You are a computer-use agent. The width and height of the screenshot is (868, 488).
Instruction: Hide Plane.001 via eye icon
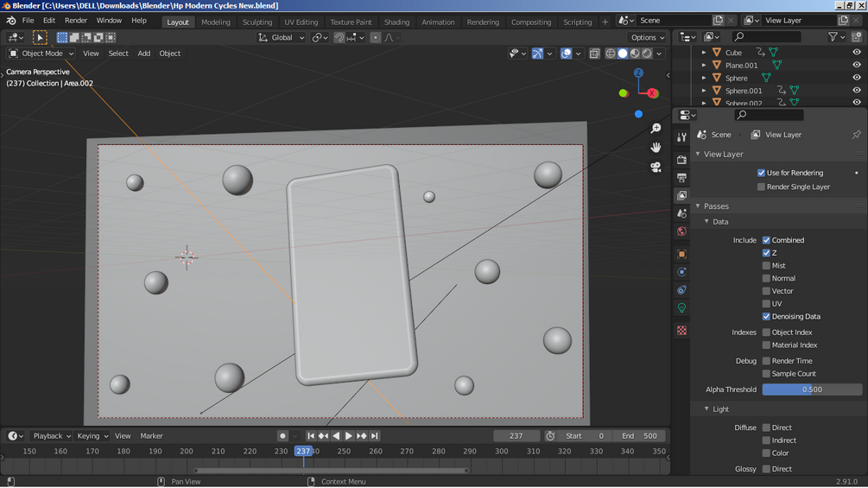pos(857,65)
